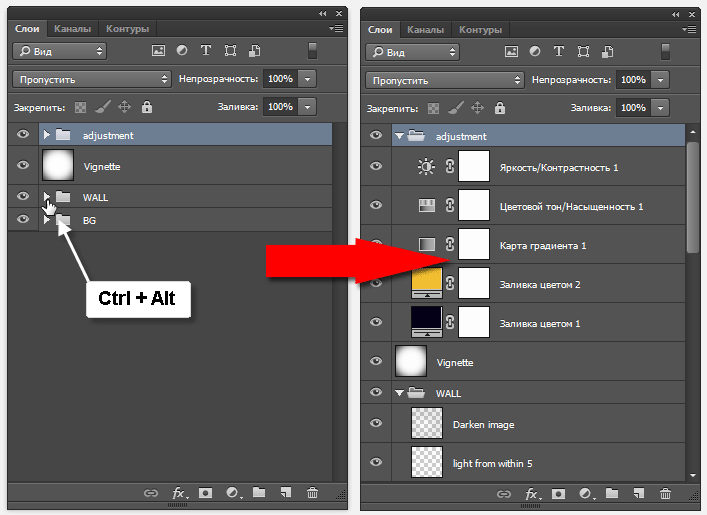Expand BG group in left panel
This screenshot has width=707, height=515.
click(x=46, y=220)
